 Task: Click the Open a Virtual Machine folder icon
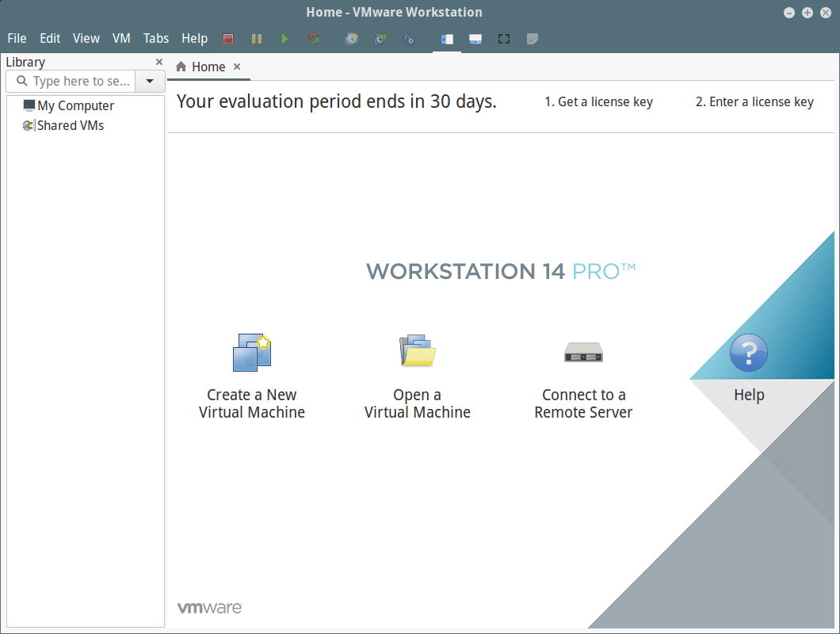418,350
